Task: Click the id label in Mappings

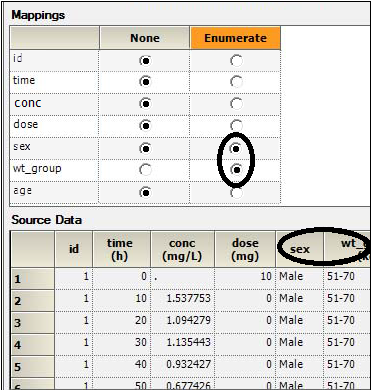Action: [x=18, y=58]
